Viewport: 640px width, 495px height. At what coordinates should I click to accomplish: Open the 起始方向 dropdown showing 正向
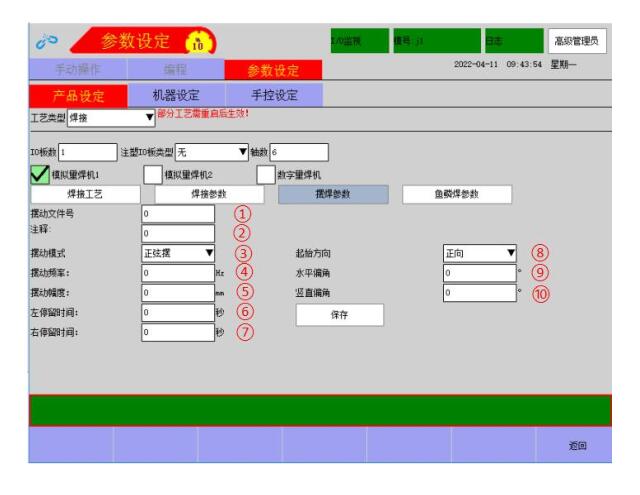(480, 253)
